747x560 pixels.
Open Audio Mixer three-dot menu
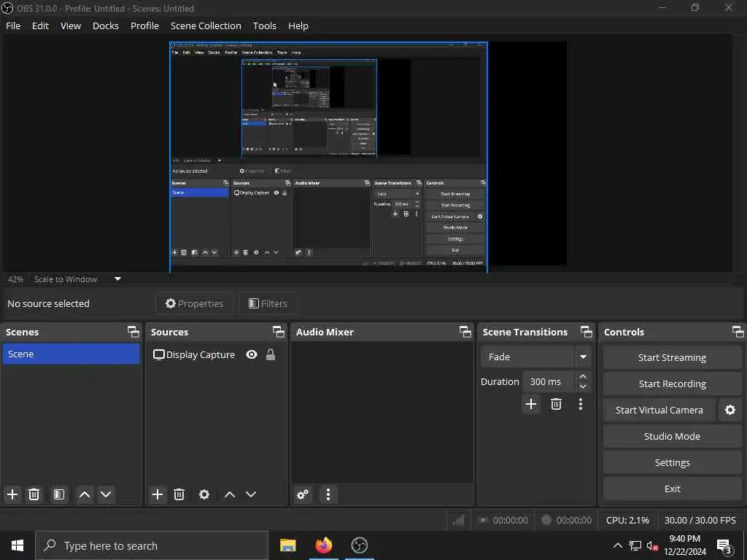328,494
